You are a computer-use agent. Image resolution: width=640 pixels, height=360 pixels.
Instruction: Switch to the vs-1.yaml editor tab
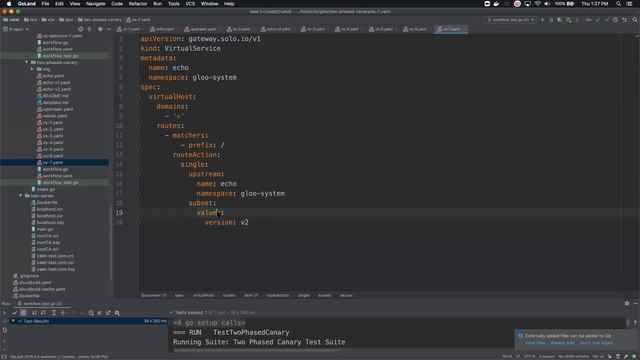pos(128,29)
